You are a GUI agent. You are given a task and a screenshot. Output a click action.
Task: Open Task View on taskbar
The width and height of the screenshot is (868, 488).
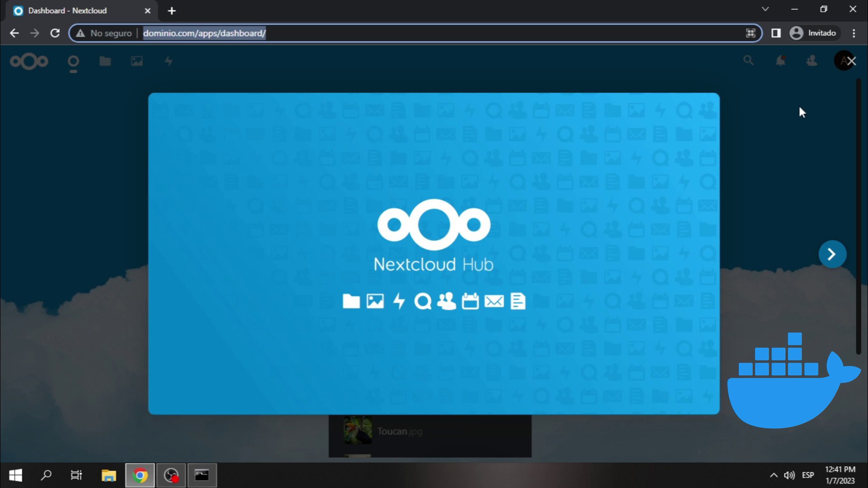76,475
